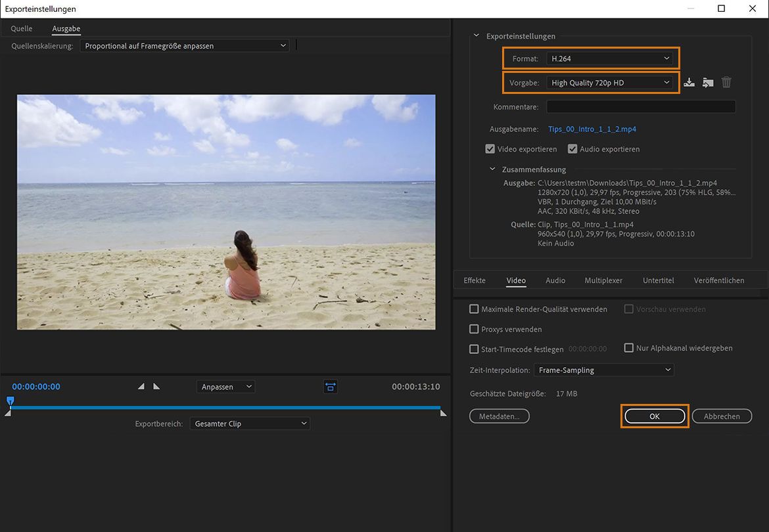Enable Maximale Render-Qualität verwenden
The image size is (769, 532).
coord(474,309)
